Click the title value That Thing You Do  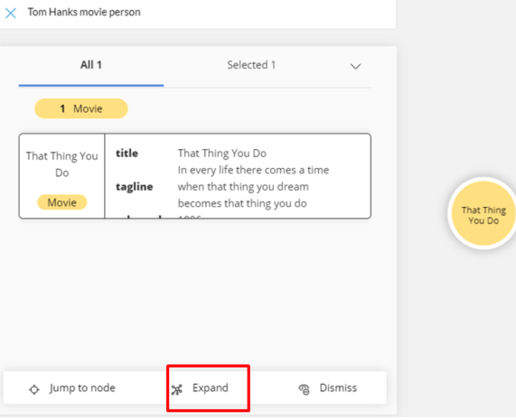(x=222, y=153)
